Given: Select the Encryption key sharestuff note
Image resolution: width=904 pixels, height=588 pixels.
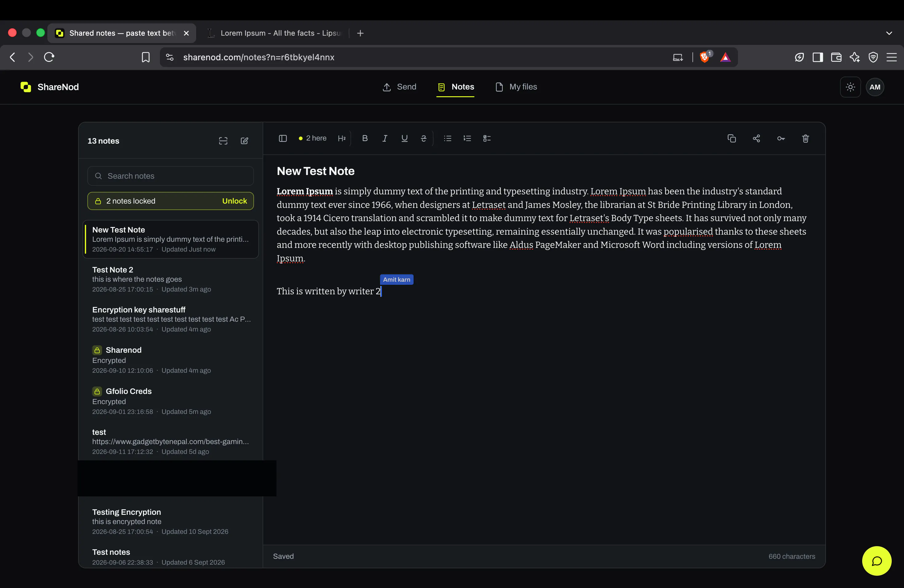Looking at the screenshot, I should [171, 319].
